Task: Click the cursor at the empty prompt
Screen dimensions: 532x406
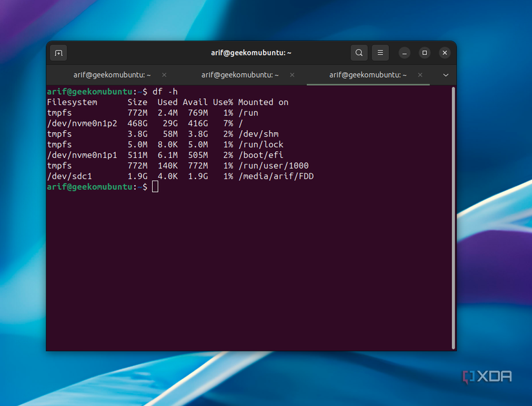Action: 155,187
